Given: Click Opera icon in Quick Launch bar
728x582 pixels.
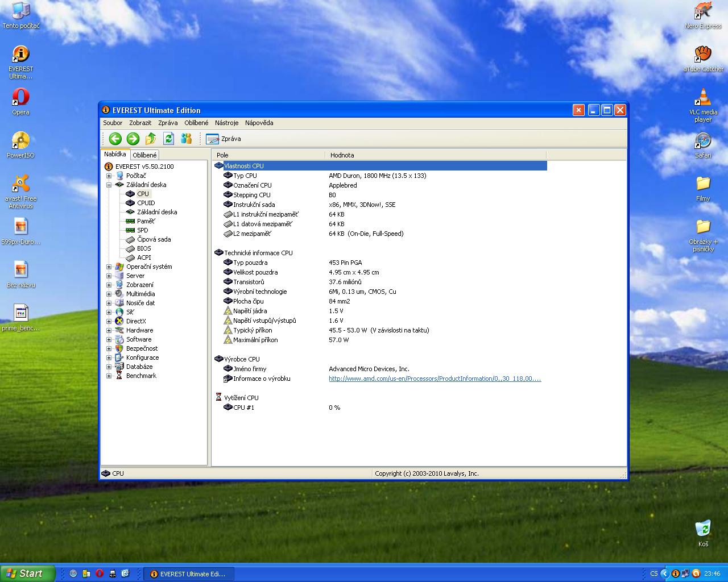Looking at the screenshot, I should click(99, 573).
